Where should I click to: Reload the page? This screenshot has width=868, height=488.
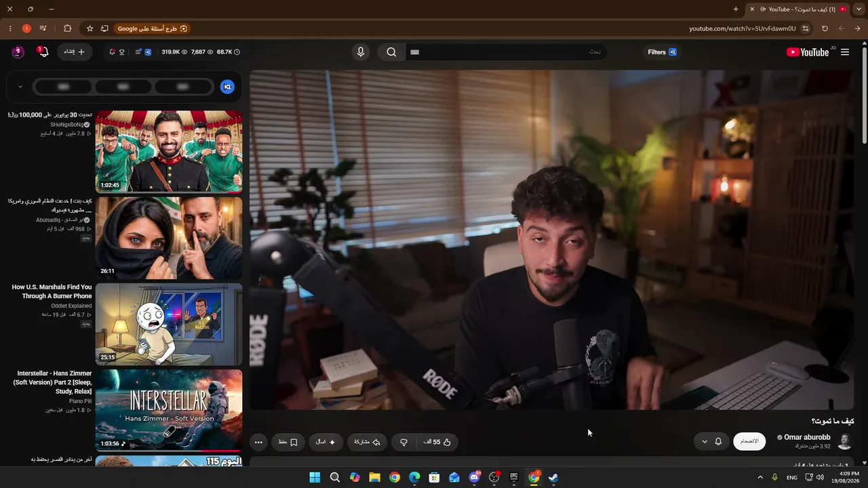point(825,28)
